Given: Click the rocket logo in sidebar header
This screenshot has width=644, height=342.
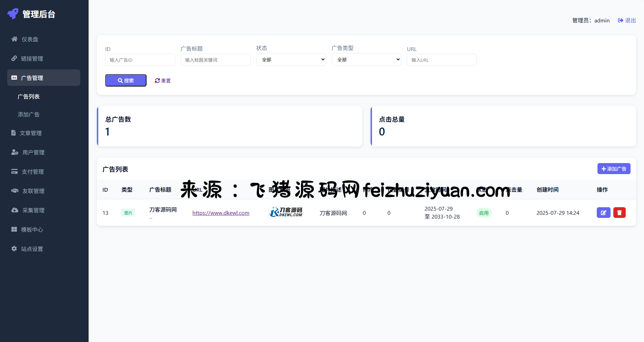Looking at the screenshot, I should pyautogui.click(x=13, y=14).
